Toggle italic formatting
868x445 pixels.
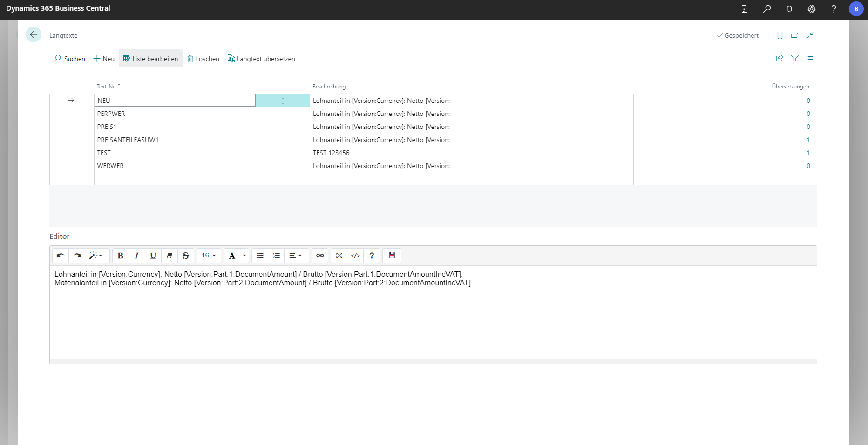tap(136, 256)
